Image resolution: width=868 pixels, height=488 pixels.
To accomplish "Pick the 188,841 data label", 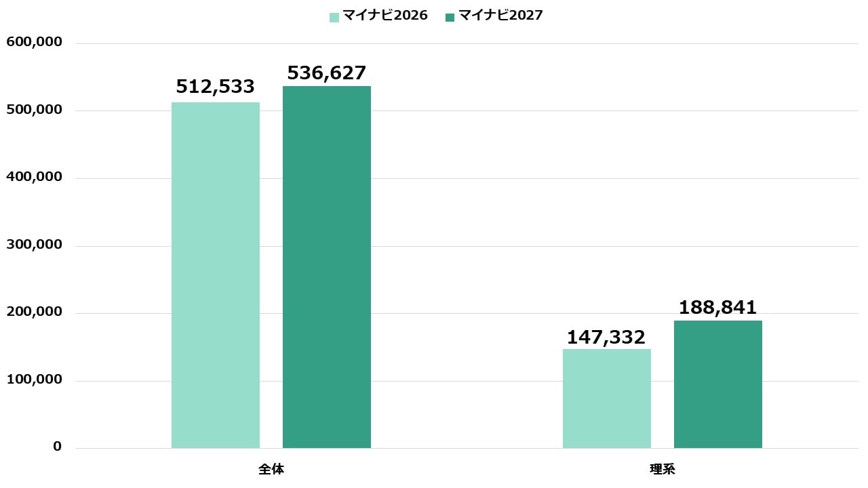I will click(717, 308).
